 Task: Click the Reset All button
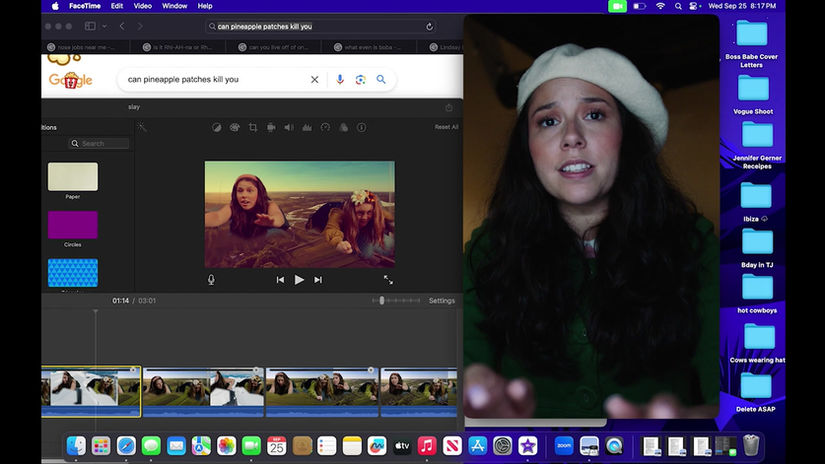(x=446, y=127)
